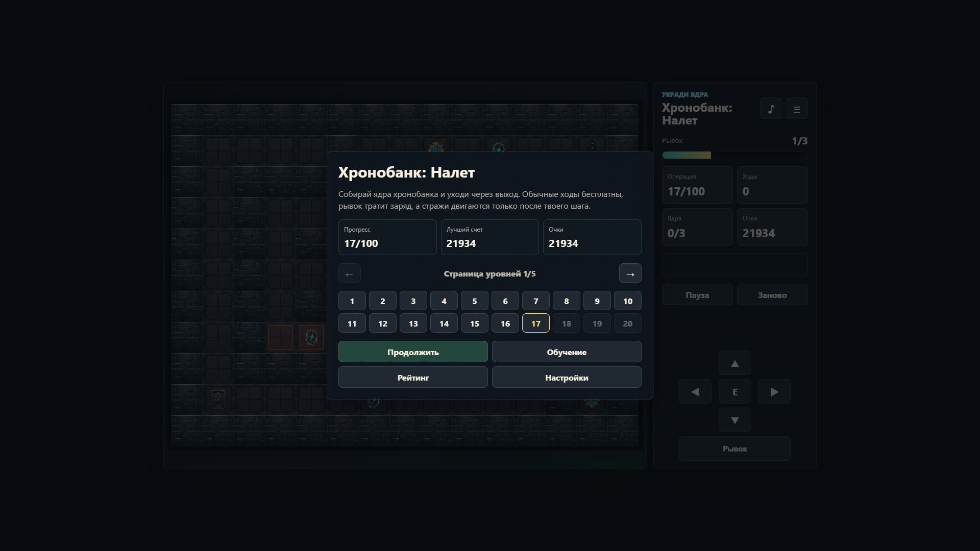Go to the previous levels page arrow
Image resolution: width=980 pixels, height=551 pixels.
click(349, 273)
